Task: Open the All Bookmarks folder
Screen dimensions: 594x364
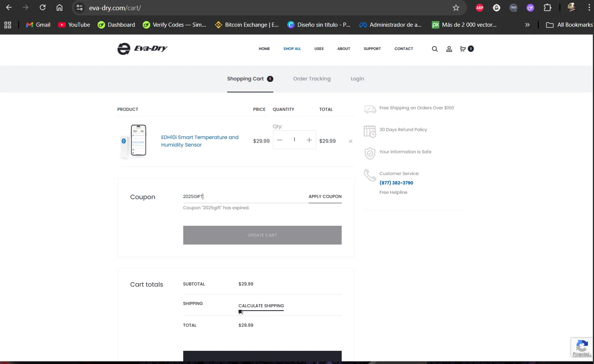Action: click(569, 25)
